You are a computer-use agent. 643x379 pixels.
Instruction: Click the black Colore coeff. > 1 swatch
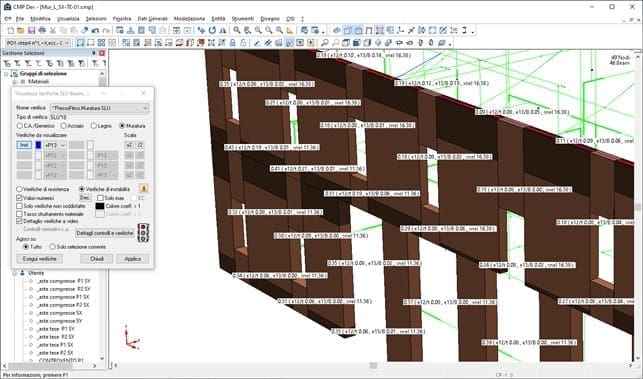click(100, 206)
